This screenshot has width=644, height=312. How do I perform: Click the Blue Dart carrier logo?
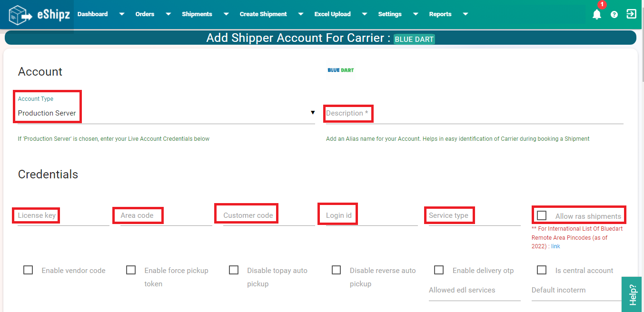[x=341, y=70]
